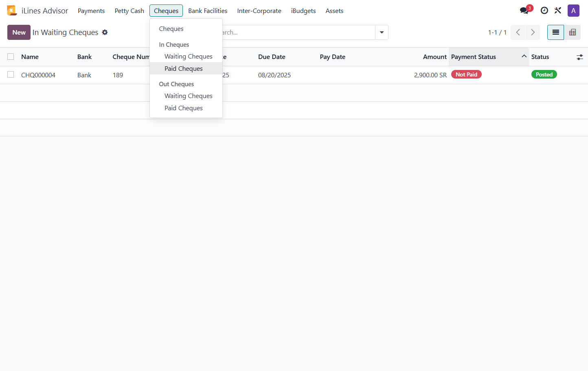
Task: Open the developer tools wrench icon
Action: click(x=558, y=11)
